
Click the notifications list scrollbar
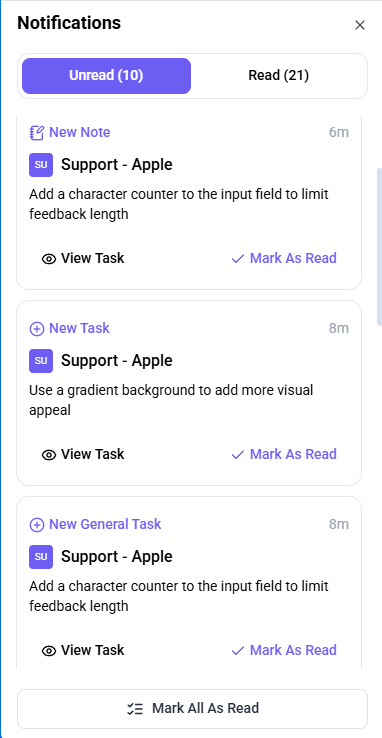pyautogui.click(x=379, y=247)
